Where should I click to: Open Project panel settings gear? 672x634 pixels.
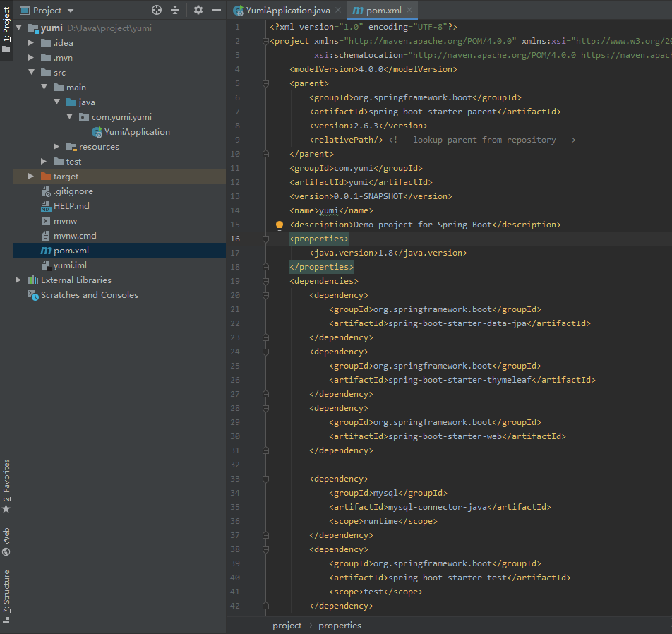point(198,10)
